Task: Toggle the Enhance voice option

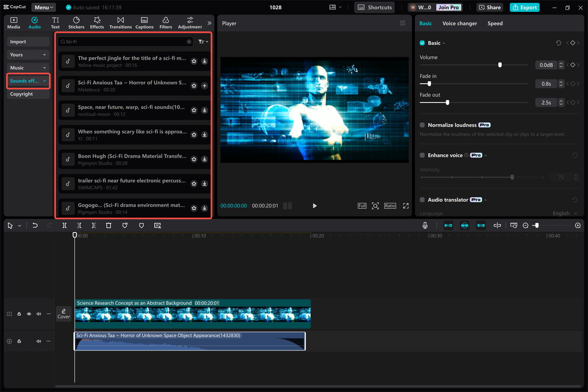Action: point(422,155)
